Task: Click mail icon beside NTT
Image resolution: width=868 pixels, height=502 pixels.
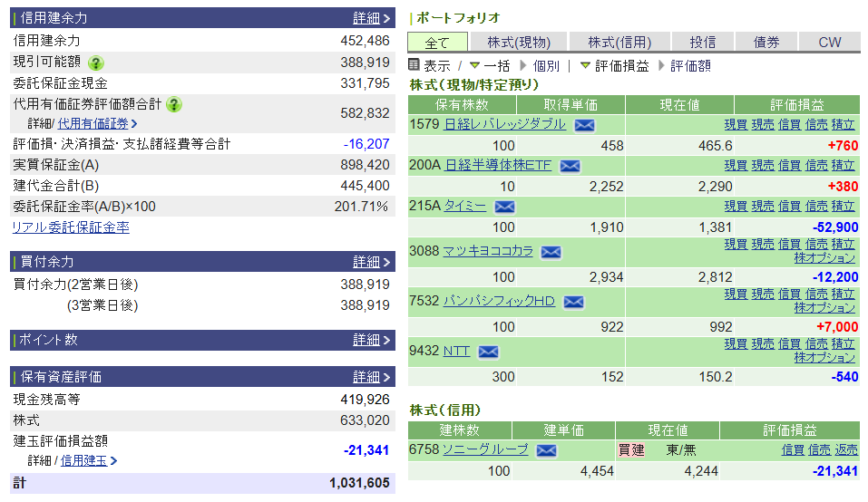Action: coord(488,352)
